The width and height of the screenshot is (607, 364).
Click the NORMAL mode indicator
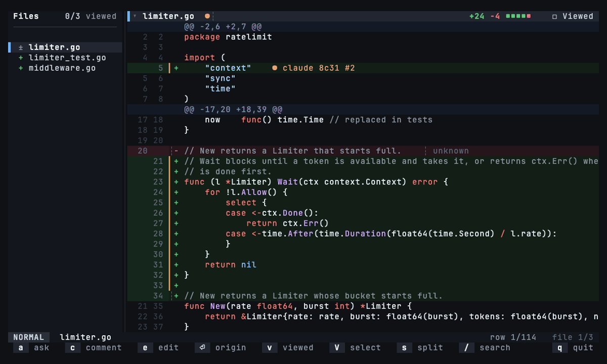(x=29, y=337)
